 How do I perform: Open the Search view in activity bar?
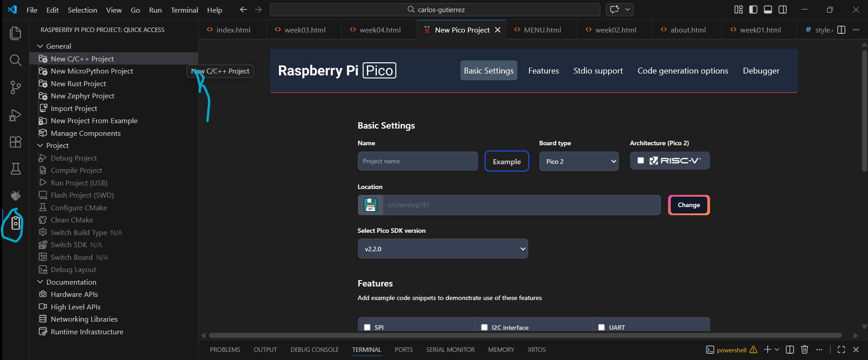pyautogui.click(x=15, y=60)
